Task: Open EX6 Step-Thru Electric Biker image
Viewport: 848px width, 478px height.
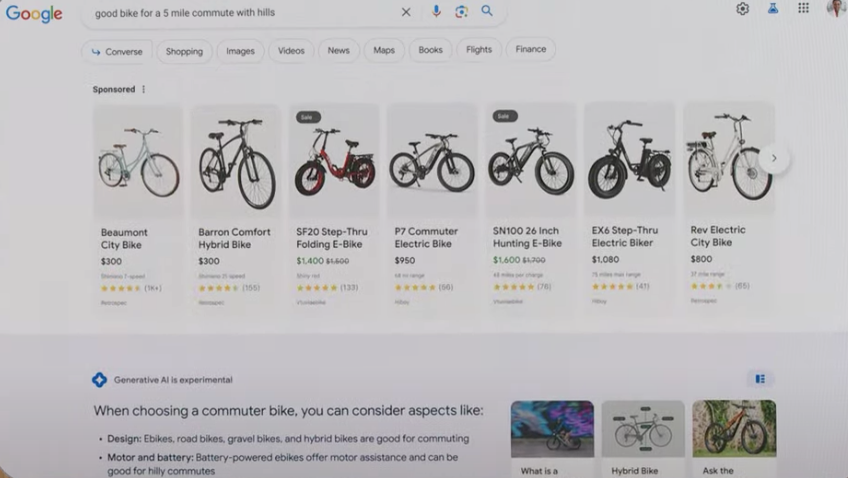Action: point(629,160)
